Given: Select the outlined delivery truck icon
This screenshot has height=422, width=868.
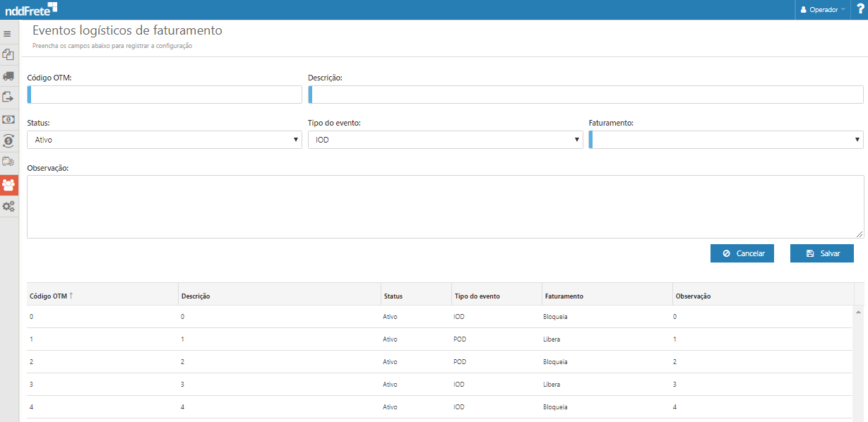Looking at the screenshot, I should 8,162.
